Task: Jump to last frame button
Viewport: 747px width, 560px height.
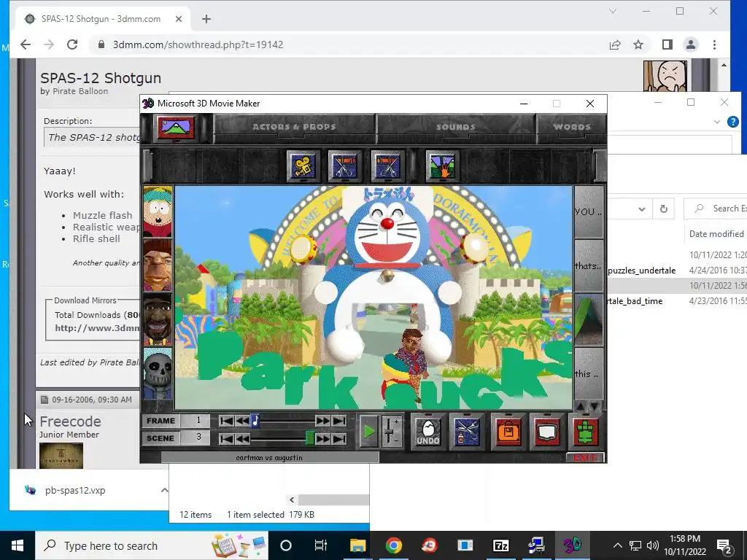Action: (338, 421)
